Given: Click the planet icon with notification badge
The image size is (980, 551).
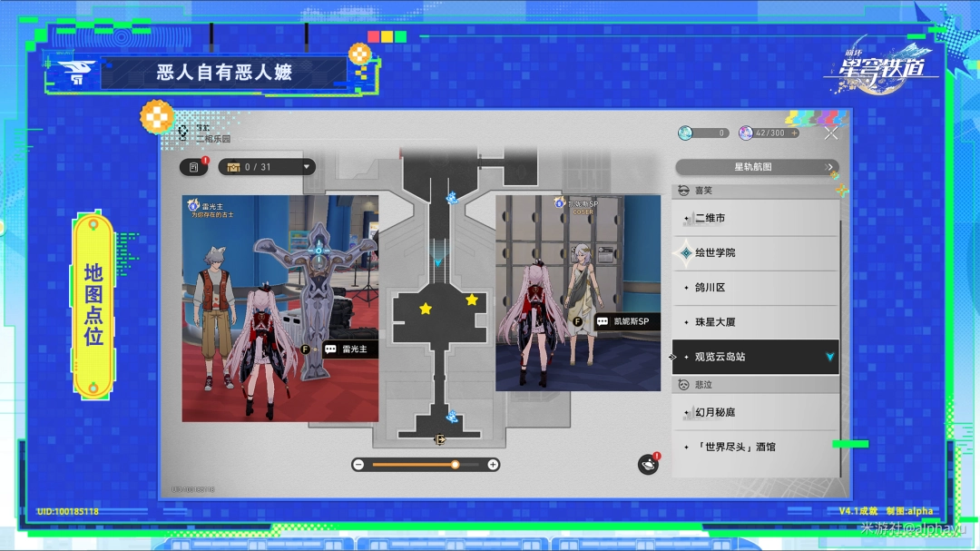Looking at the screenshot, I should pos(648,464).
